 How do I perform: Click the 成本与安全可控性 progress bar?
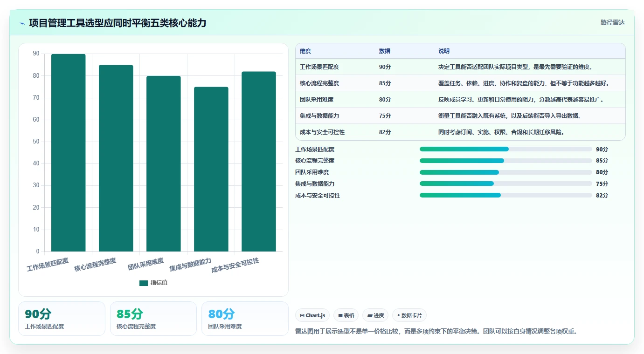pyautogui.click(x=506, y=195)
